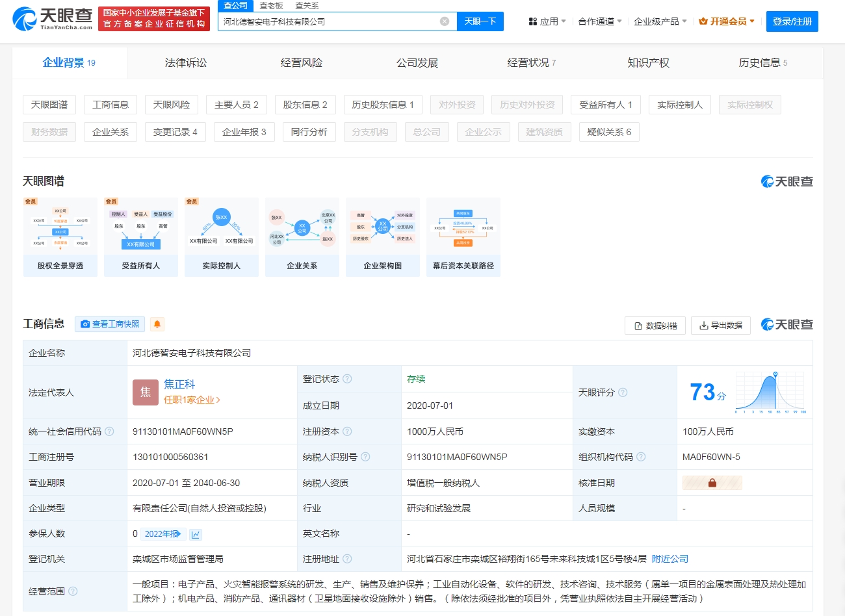Image resolution: width=845 pixels, height=616 pixels.
Task: Open the 幕后资本关联路径 thumbnail
Action: (463, 237)
